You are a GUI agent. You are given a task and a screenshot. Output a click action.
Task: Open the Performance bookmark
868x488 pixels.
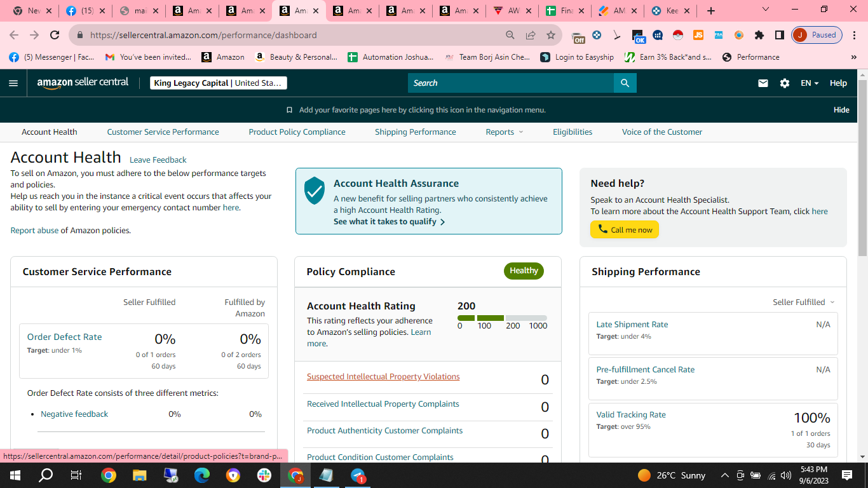tap(751, 57)
